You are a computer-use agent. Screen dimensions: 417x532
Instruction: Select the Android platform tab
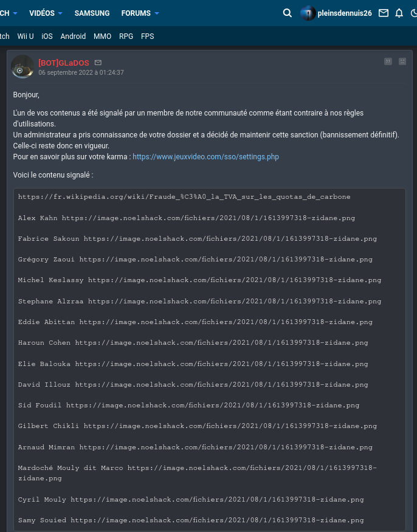(73, 36)
